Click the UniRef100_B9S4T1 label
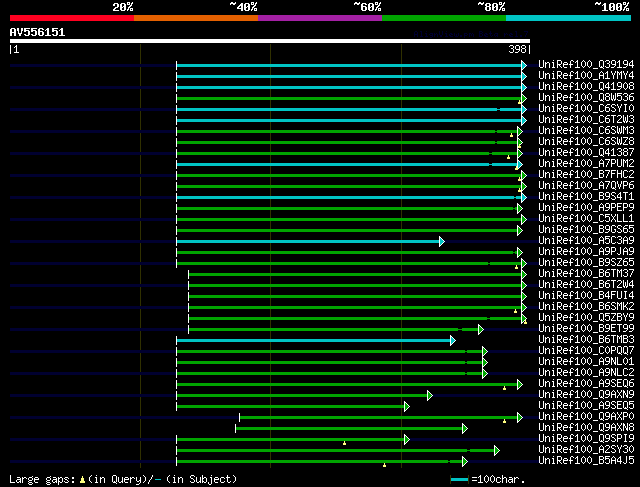 (586, 197)
